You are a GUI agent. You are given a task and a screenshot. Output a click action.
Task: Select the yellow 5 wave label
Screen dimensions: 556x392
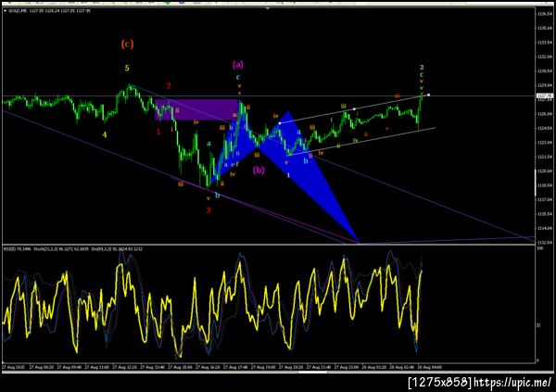tap(127, 68)
